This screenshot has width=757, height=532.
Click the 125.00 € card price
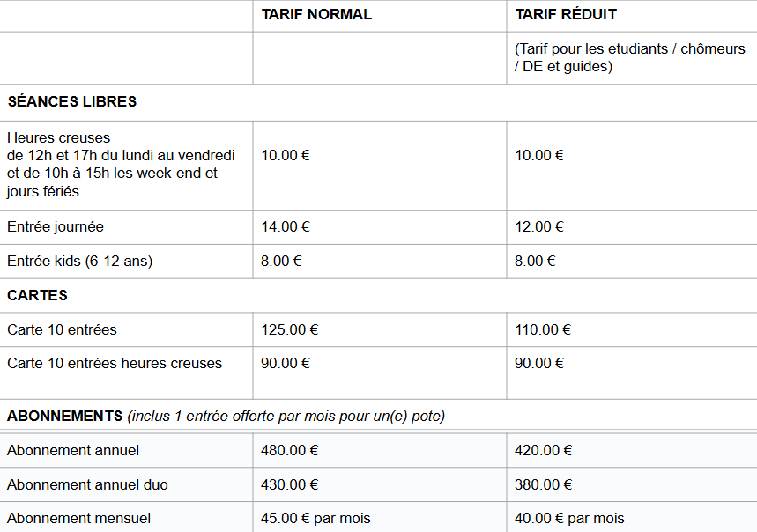(x=289, y=329)
